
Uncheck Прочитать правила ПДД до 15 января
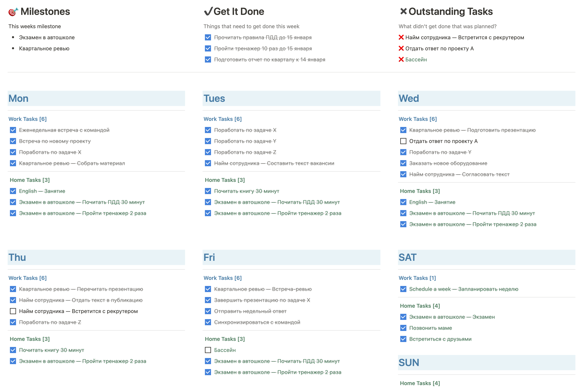208,38
